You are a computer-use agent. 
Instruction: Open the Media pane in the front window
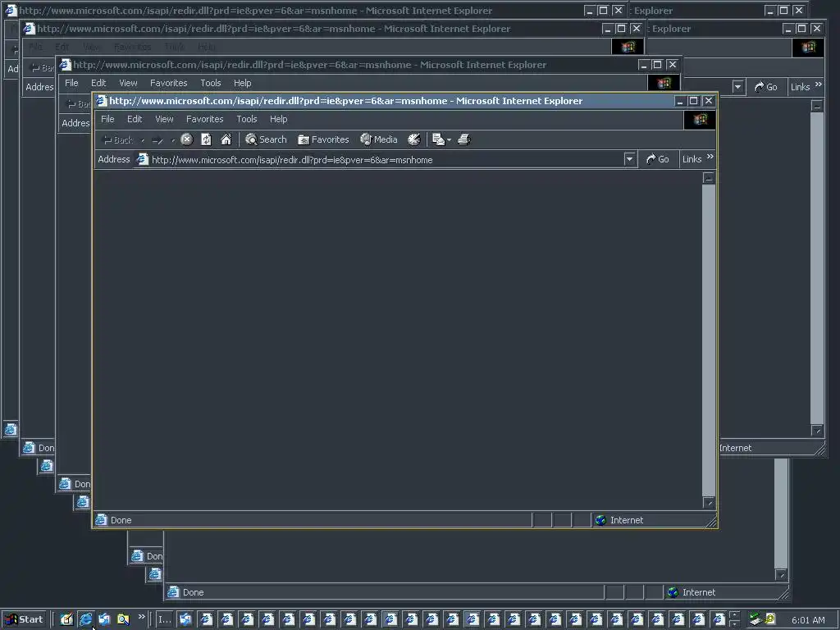(x=379, y=139)
